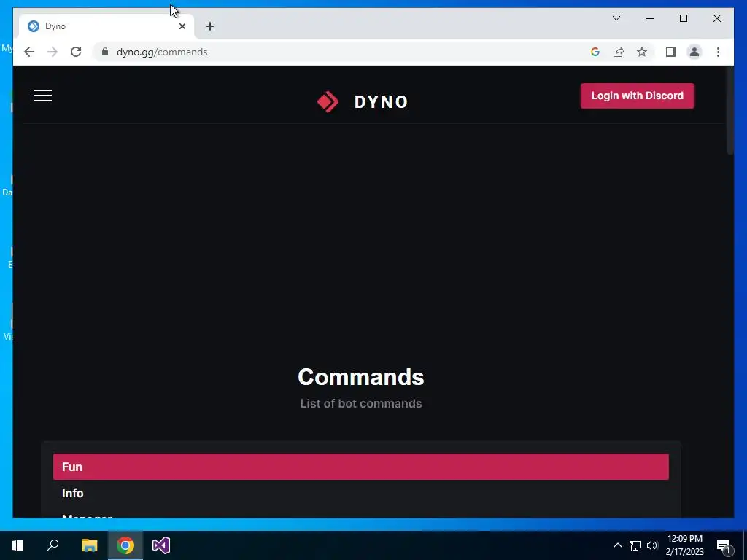
Task: Open the notification center icon
Action: [724, 545]
